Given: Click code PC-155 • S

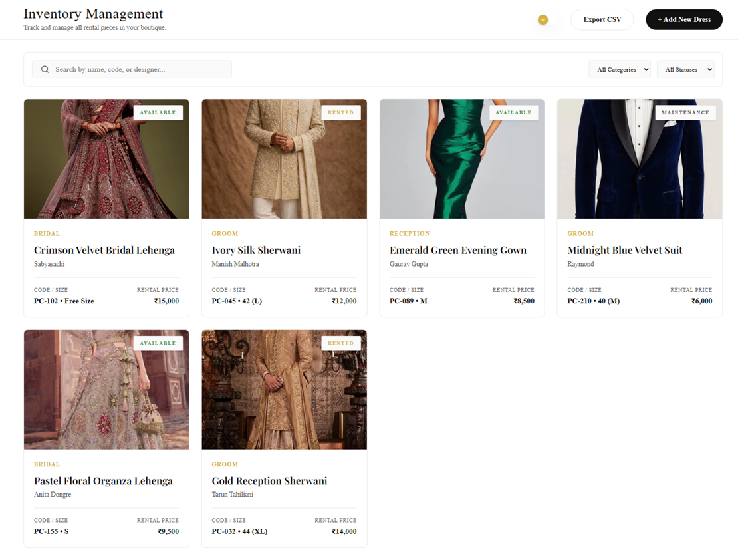Looking at the screenshot, I should click(51, 531).
